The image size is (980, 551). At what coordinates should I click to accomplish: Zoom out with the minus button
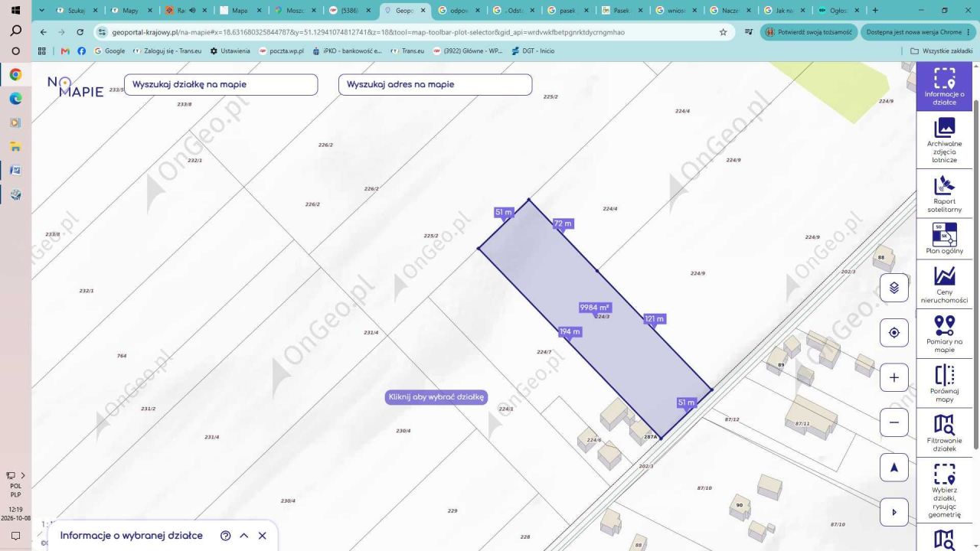[x=893, y=422]
